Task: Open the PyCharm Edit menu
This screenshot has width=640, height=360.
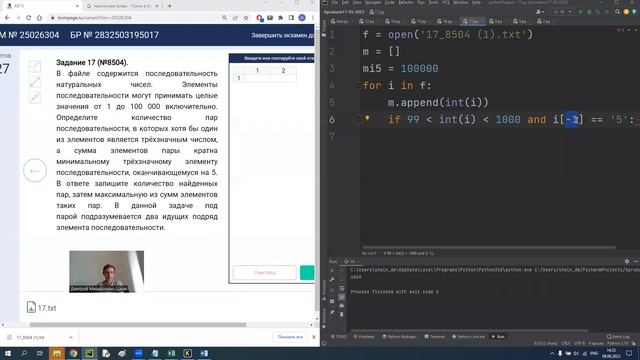Action: [345, 2]
